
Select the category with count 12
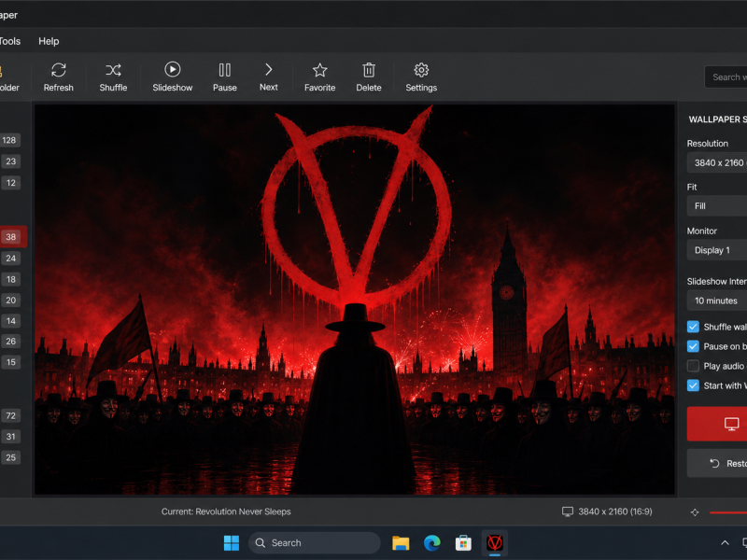(x=10, y=183)
